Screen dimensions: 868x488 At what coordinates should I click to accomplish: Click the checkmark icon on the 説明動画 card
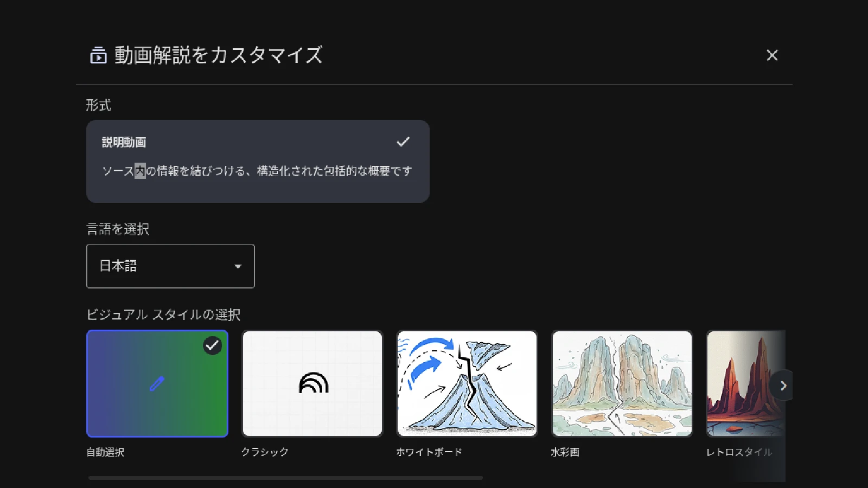point(403,142)
